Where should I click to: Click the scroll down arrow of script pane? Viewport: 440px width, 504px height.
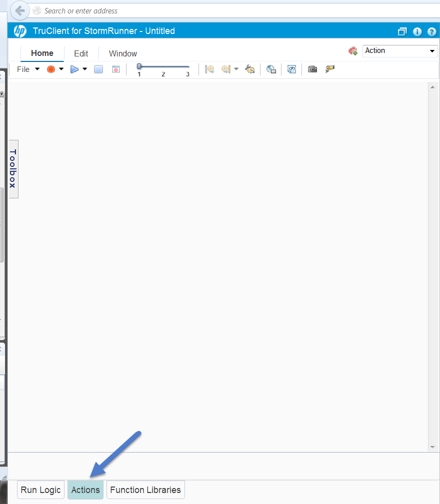432,447
